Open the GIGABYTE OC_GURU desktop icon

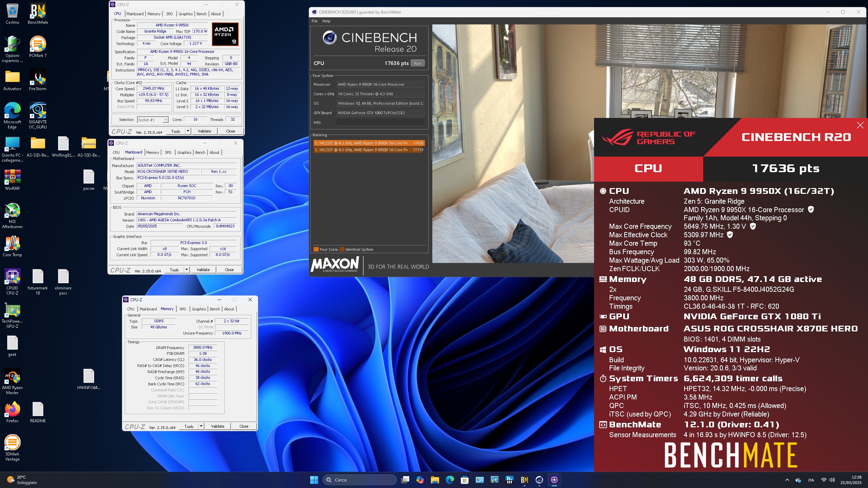[38, 116]
